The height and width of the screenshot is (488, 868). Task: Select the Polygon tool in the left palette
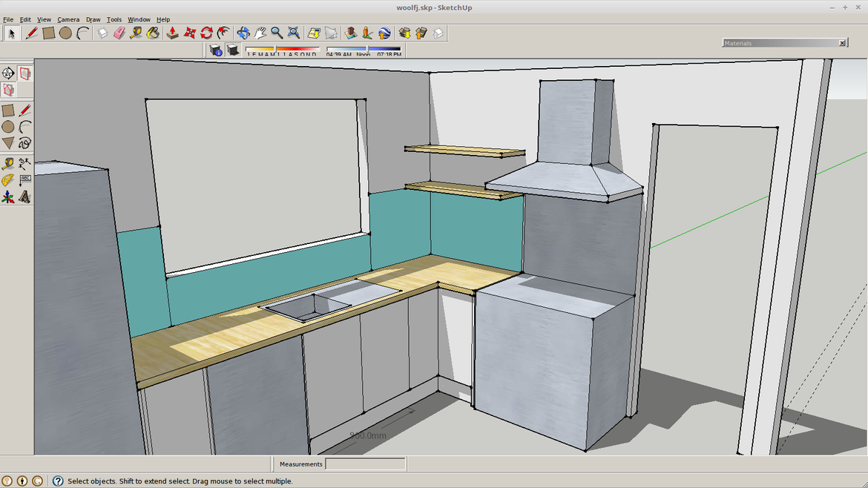coord(8,143)
